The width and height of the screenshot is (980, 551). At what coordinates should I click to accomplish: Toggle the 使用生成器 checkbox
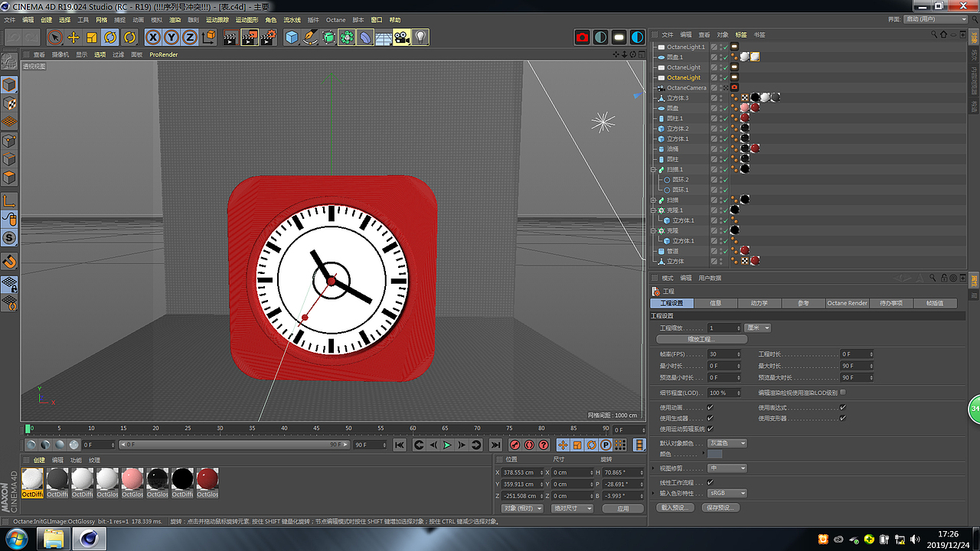[x=710, y=419]
